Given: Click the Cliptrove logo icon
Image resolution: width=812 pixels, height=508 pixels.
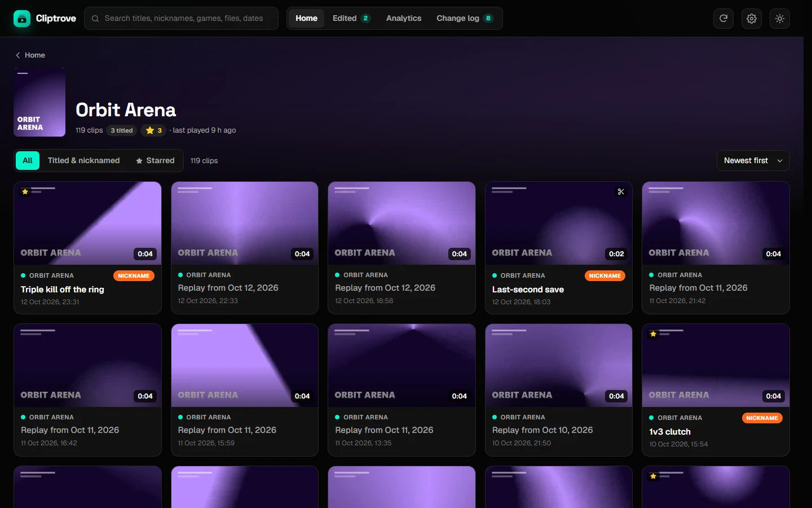Looking at the screenshot, I should (x=22, y=19).
